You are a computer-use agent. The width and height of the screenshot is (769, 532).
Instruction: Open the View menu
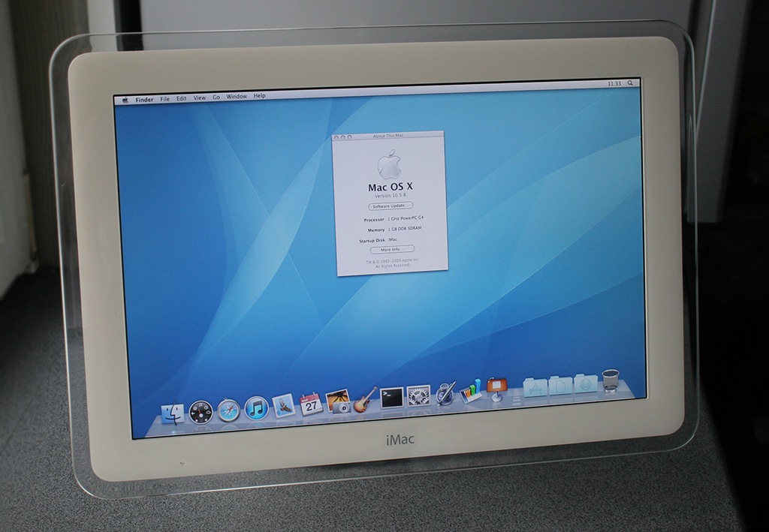point(200,98)
